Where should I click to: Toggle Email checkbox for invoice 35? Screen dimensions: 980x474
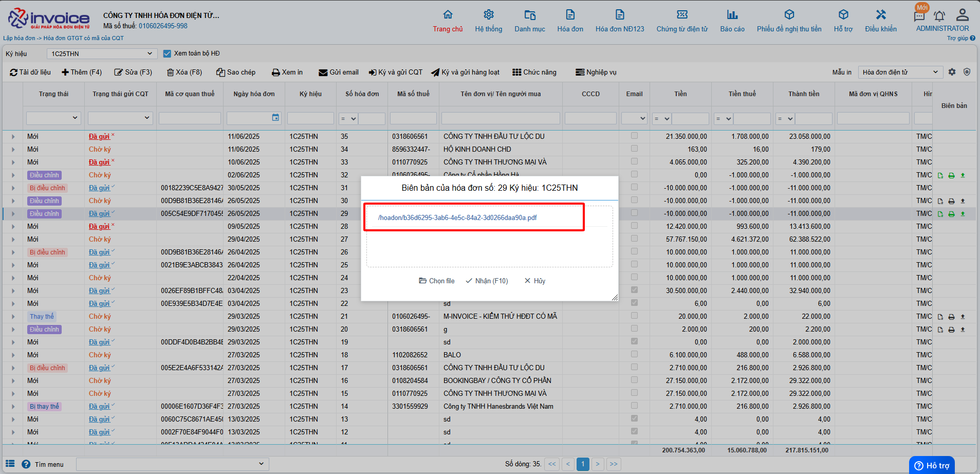coord(634,136)
